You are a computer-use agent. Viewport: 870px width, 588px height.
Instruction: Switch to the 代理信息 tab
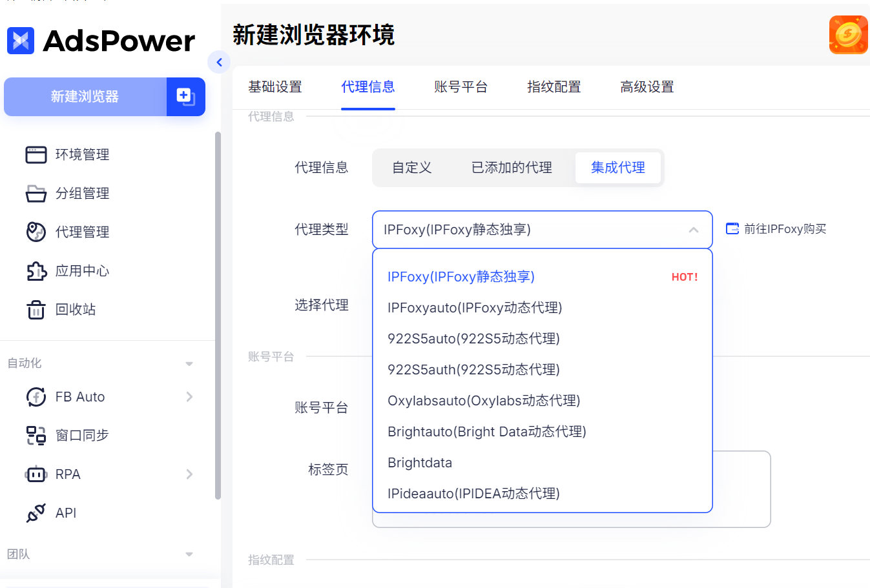pos(368,87)
